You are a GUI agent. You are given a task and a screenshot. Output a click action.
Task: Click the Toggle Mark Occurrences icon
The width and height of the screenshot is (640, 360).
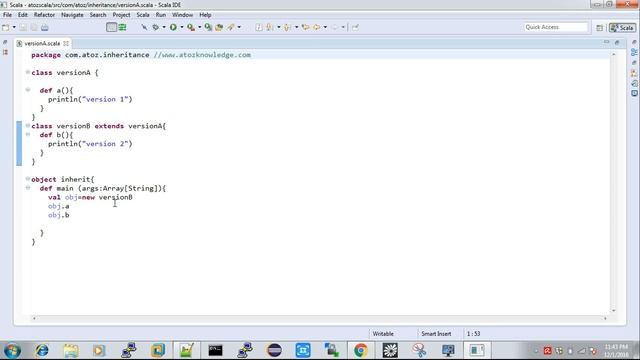click(259, 27)
